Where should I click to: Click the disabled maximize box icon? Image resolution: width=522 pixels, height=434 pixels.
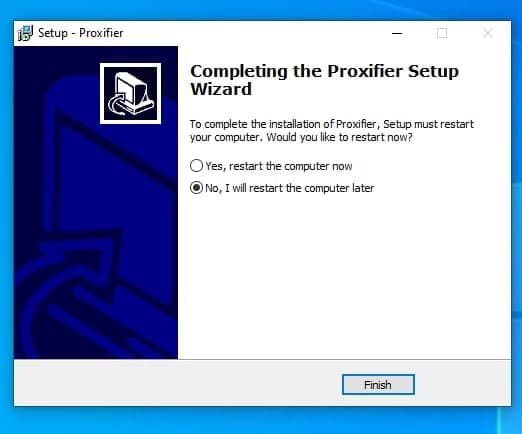pyautogui.click(x=442, y=33)
